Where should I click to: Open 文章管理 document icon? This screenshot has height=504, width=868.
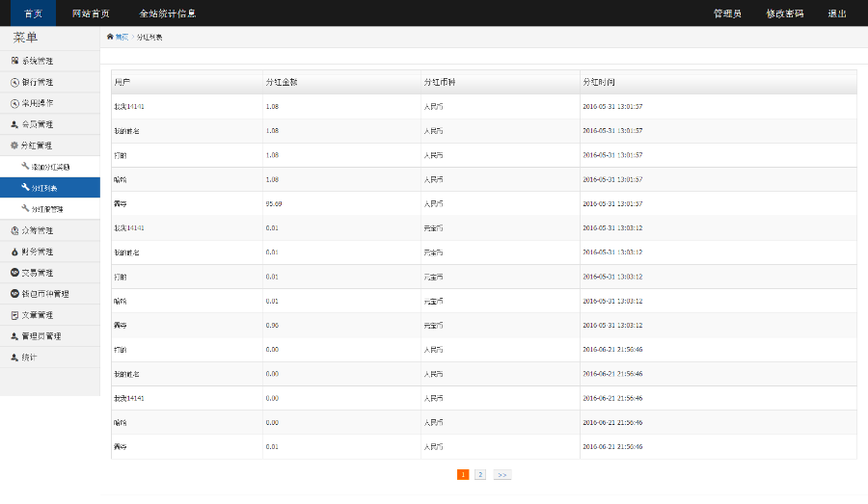[x=14, y=315]
